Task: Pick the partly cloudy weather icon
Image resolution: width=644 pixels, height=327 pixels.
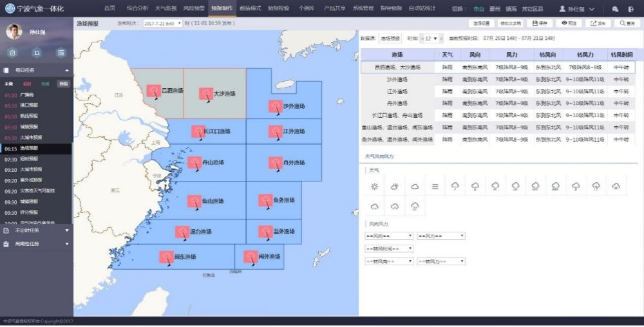Action: [395, 186]
